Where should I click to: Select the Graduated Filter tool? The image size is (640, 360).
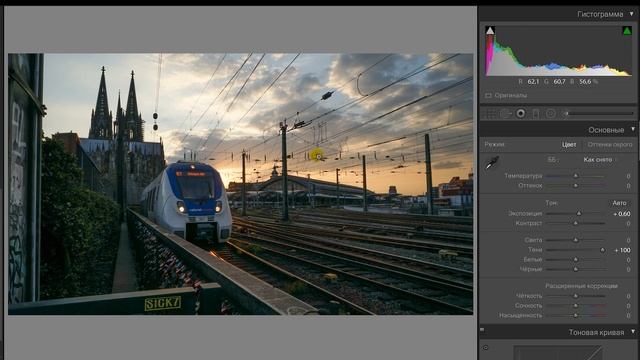click(x=536, y=113)
